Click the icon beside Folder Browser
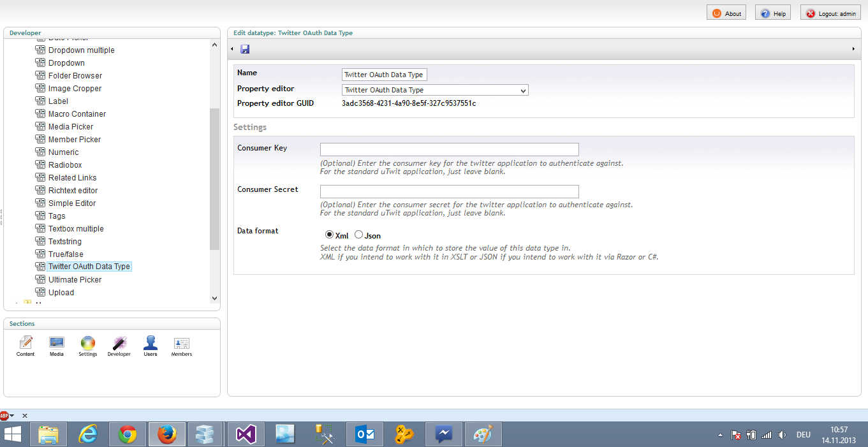The width and height of the screenshot is (868, 447). [x=40, y=75]
